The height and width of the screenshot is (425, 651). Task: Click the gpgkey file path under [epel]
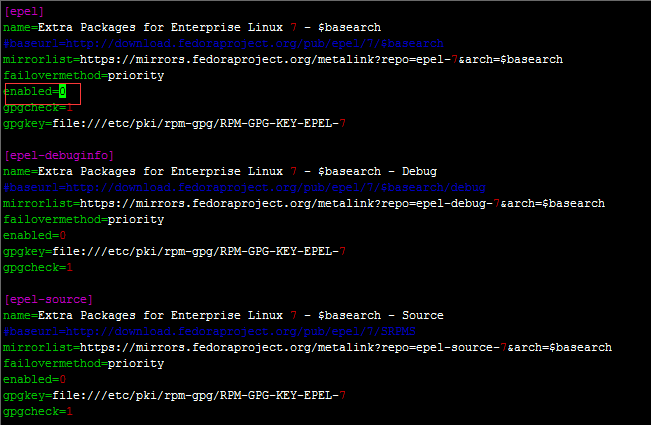[200, 123]
